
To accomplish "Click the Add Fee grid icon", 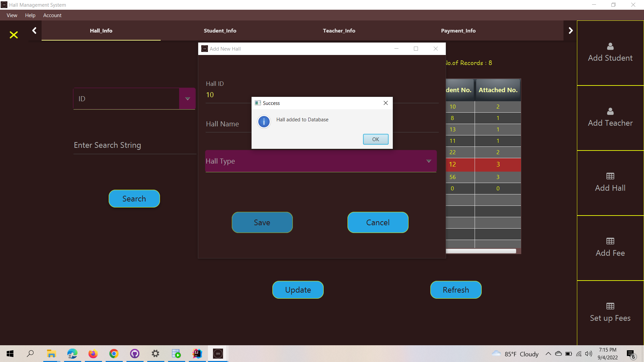I will pyautogui.click(x=610, y=241).
